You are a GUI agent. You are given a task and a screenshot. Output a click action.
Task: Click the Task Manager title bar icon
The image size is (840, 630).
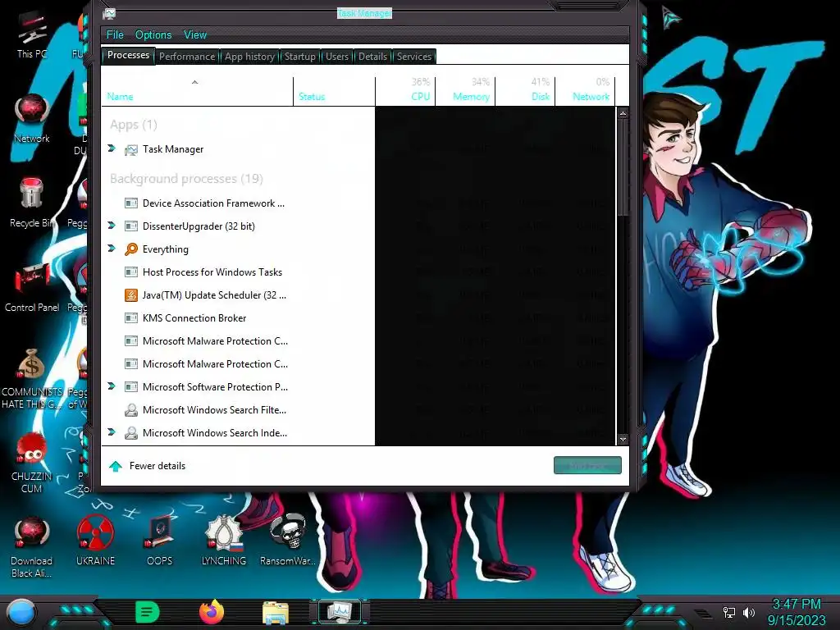click(x=109, y=13)
